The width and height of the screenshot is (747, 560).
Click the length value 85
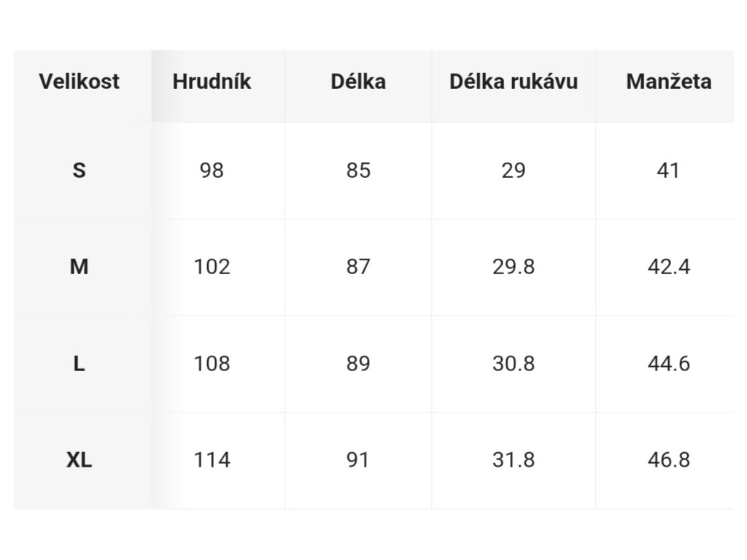358,171
